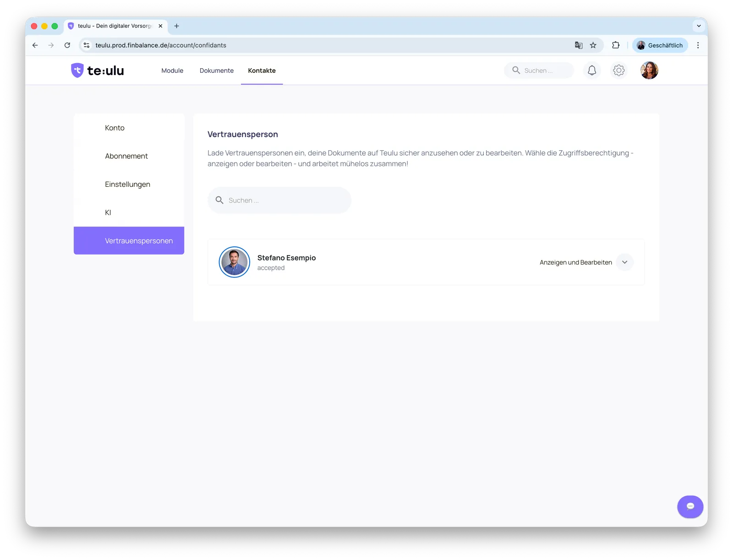Select Abonnement in the sidebar
Viewport: 733px width, 560px height.
click(x=129, y=156)
